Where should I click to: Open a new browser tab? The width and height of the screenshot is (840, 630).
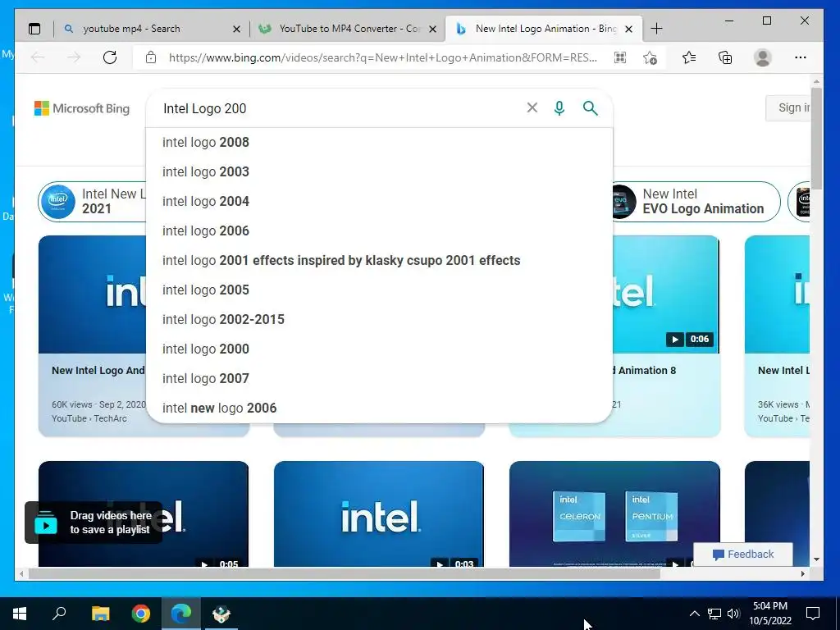(656, 29)
